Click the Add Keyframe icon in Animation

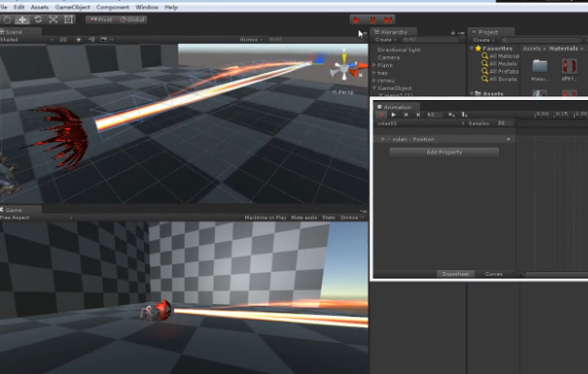(452, 115)
